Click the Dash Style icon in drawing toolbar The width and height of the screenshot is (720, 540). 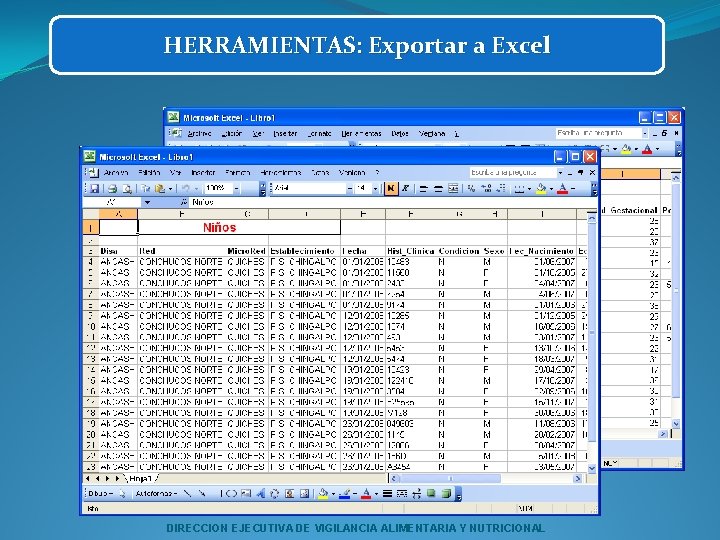click(x=402, y=494)
